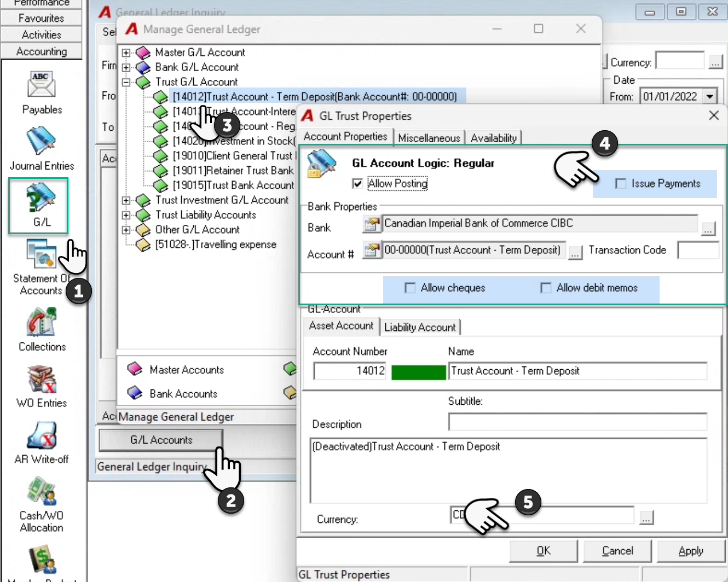Open the Journal Entries icon
Viewport: 728px width, 582px height.
point(42,141)
